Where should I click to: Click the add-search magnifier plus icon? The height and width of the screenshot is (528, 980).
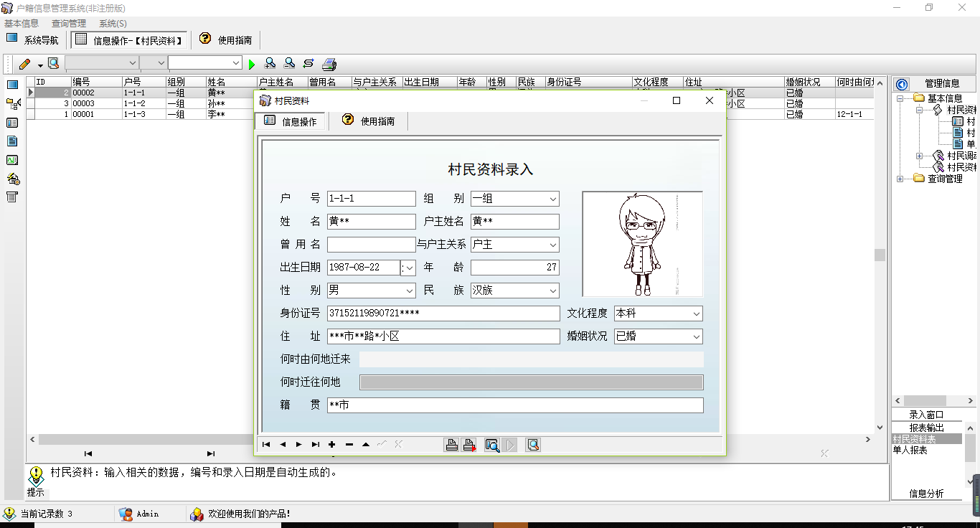point(270,63)
